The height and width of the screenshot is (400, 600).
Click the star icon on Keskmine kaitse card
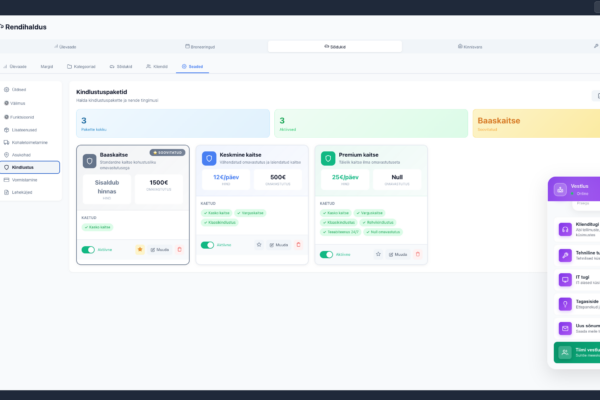(259, 244)
